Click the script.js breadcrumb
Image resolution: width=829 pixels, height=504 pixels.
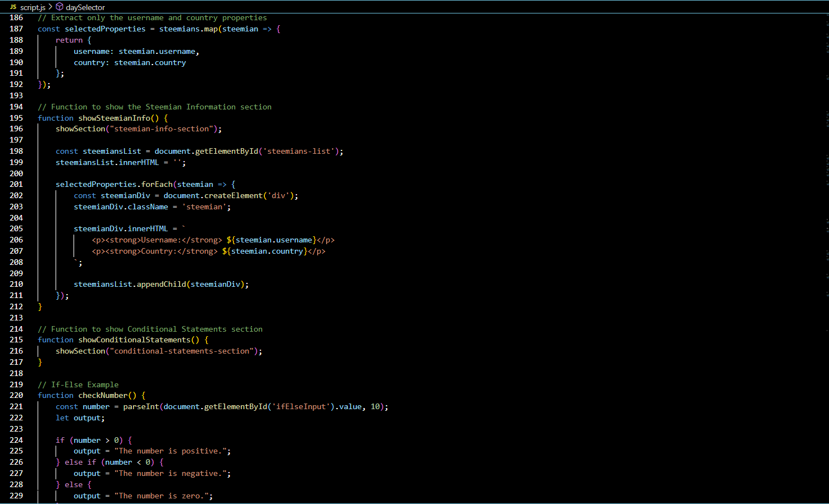pos(33,7)
